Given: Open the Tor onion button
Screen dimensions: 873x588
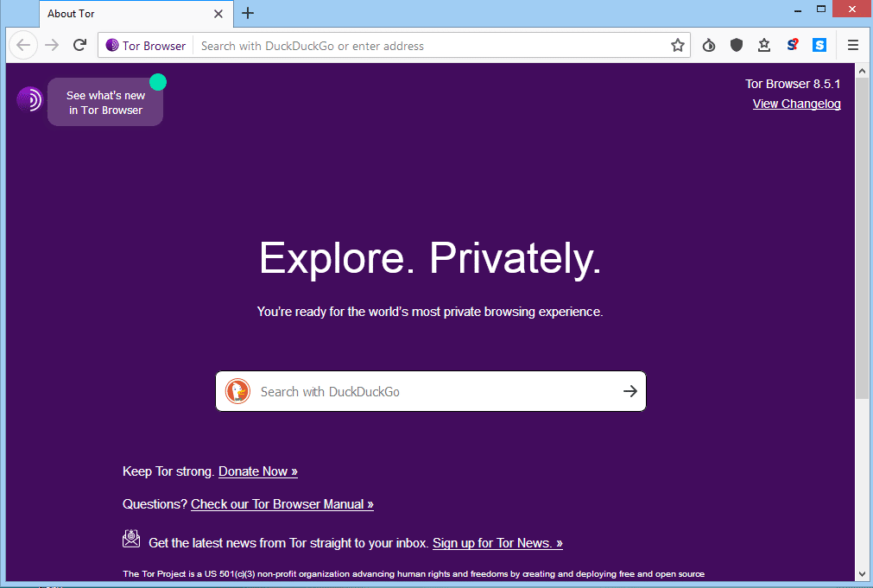Looking at the screenshot, I should pyautogui.click(x=709, y=45).
